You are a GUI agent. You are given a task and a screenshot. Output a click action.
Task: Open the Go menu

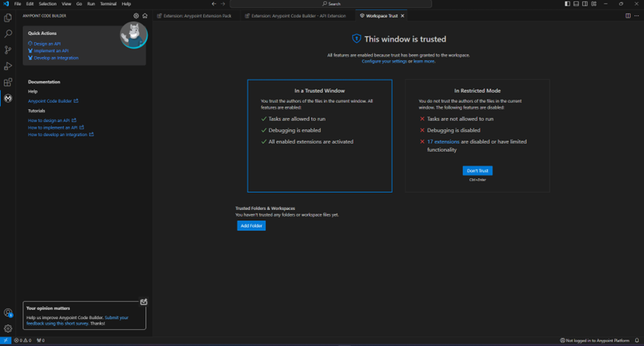pyautogui.click(x=79, y=4)
